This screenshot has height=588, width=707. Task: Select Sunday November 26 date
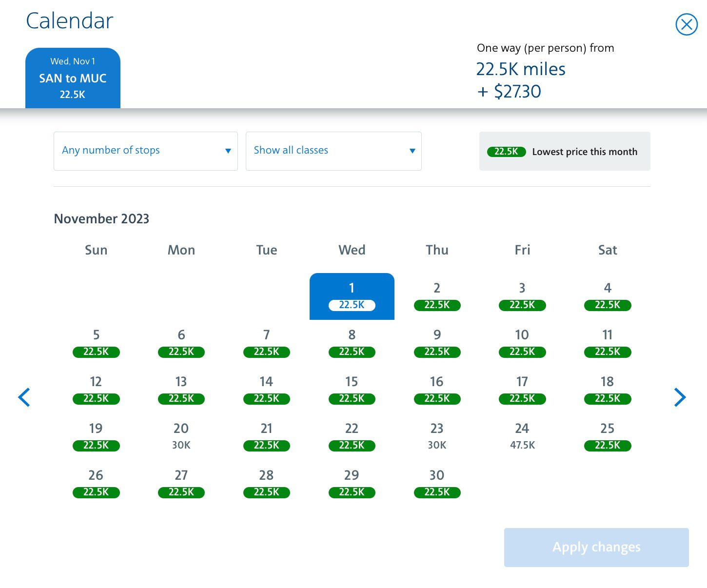[x=96, y=483]
